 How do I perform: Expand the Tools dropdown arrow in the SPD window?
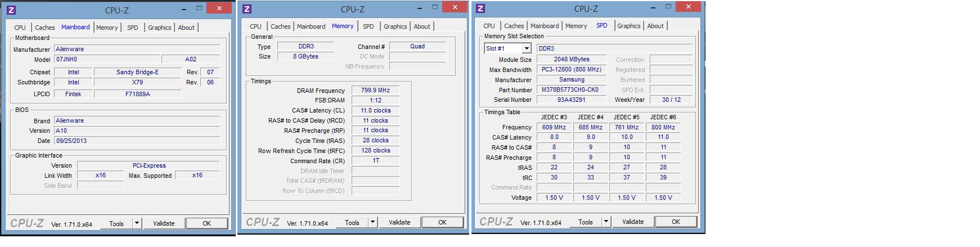click(x=606, y=222)
